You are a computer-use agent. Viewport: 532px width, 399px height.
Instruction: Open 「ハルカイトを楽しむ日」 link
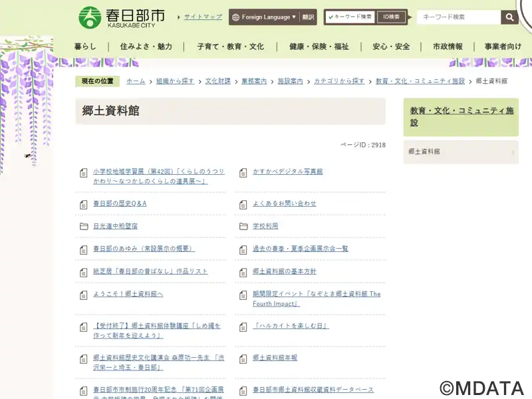pos(291,326)
